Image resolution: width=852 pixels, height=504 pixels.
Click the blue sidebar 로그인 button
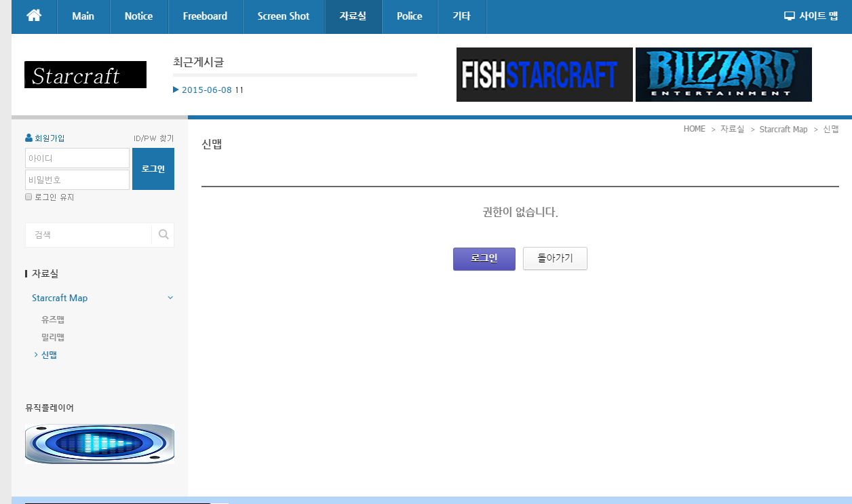(x=153, y=169)
